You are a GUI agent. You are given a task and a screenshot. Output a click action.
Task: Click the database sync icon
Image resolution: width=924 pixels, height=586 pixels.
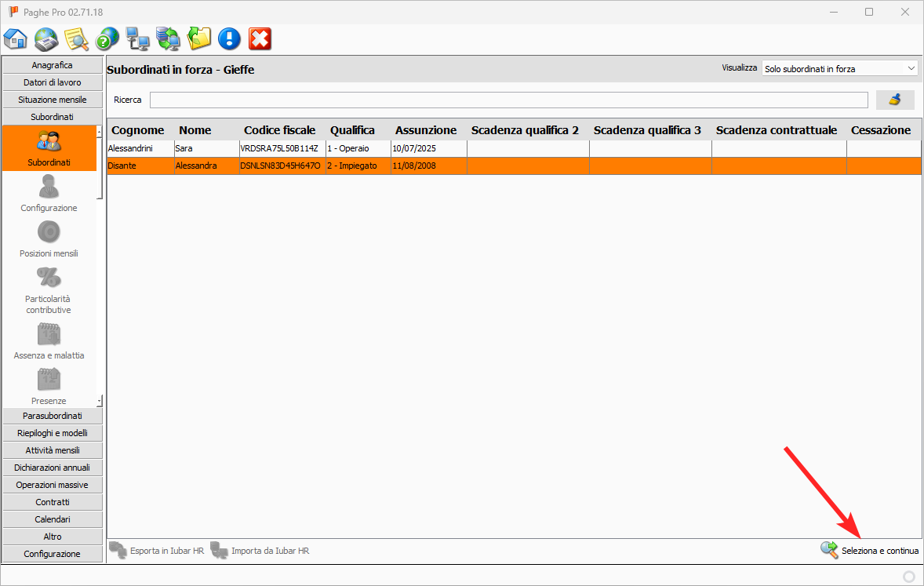tap(169, 38)
